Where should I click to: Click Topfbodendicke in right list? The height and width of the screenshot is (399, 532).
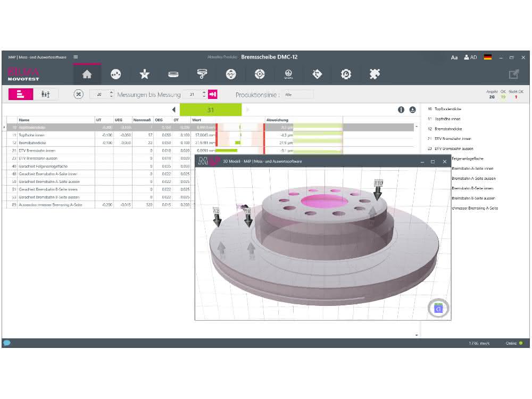pyautogui.click(x=447, y=109)
